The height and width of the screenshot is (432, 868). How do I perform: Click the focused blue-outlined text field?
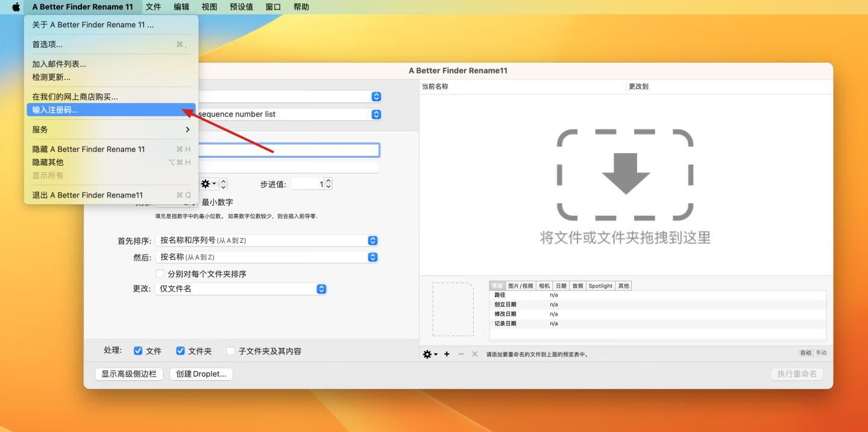tap(289, 150)
